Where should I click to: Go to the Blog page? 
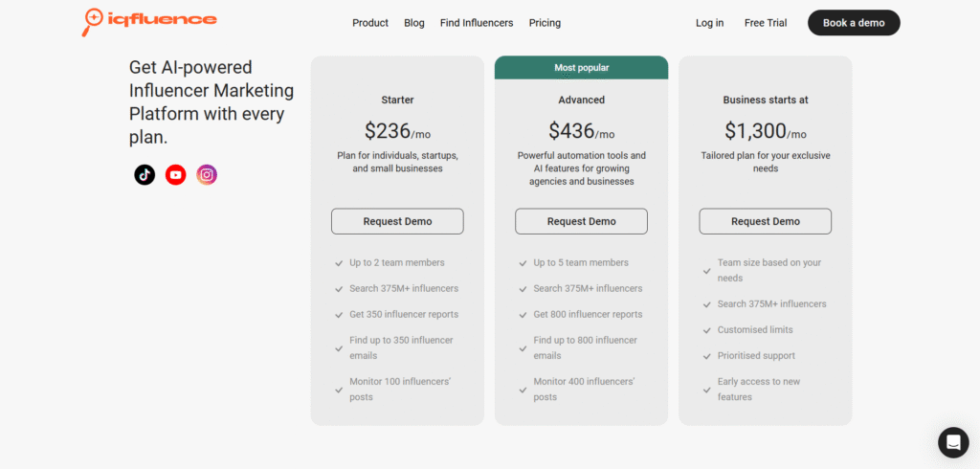[x=413, y=23]
